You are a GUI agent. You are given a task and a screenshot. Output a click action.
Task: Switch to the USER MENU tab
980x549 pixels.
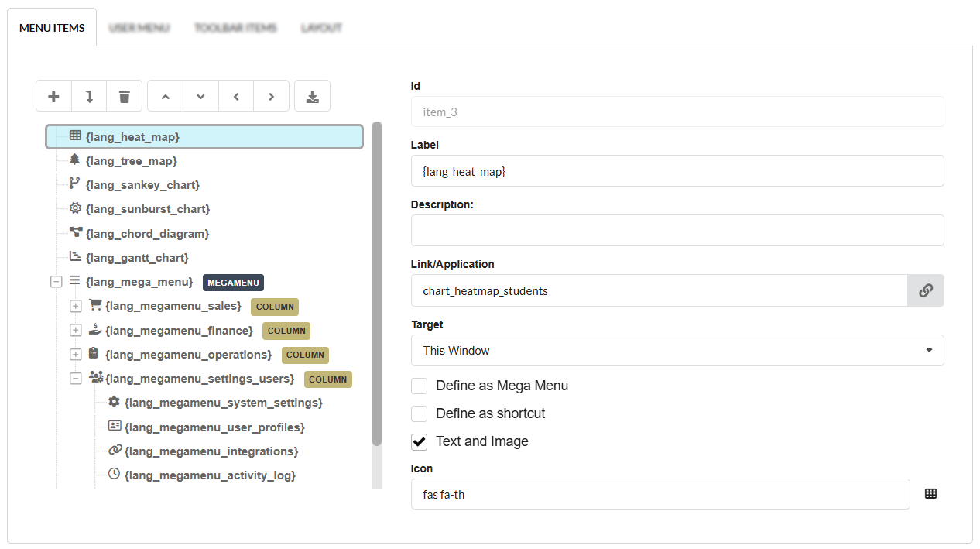[x=139, y=27]
